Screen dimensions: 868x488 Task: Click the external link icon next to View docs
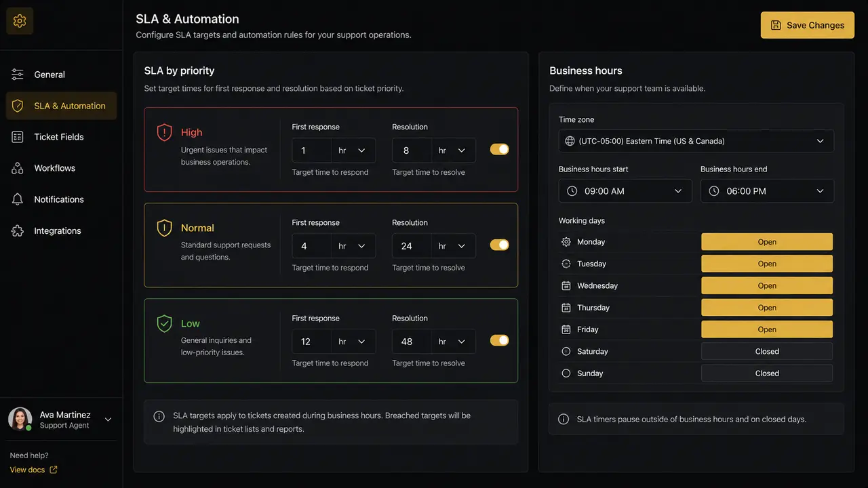pos(54,470)
